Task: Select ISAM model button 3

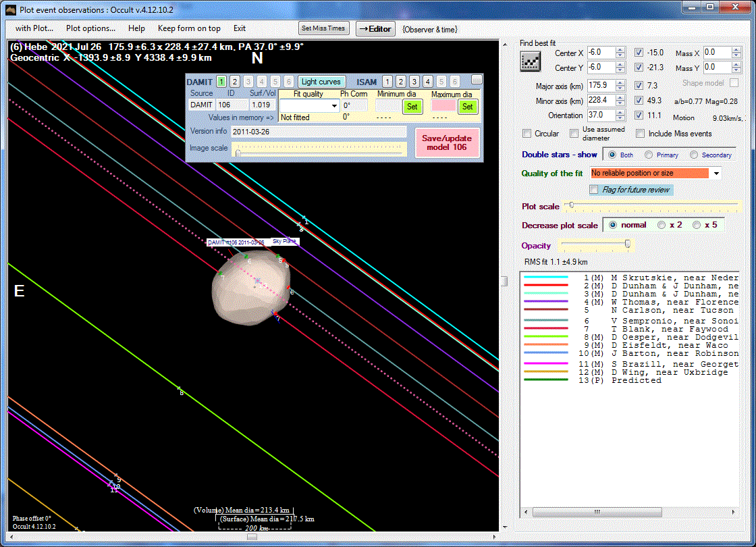Action: [414, 82]
